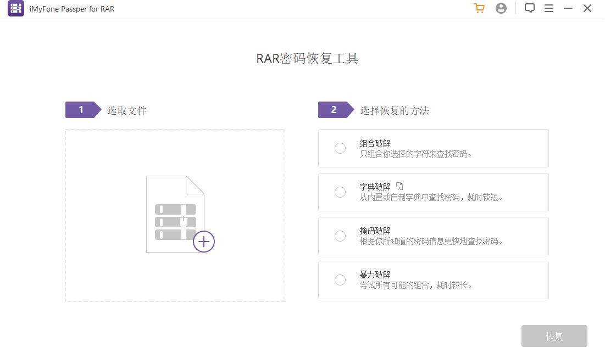Viewport: 605px width, 364px height.
Task: Click the user account icon
Action: click(x=501, y=8)
